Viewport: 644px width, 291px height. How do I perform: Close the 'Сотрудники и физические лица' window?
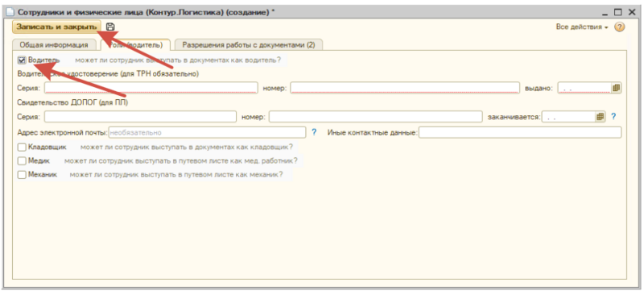point(632,12)
